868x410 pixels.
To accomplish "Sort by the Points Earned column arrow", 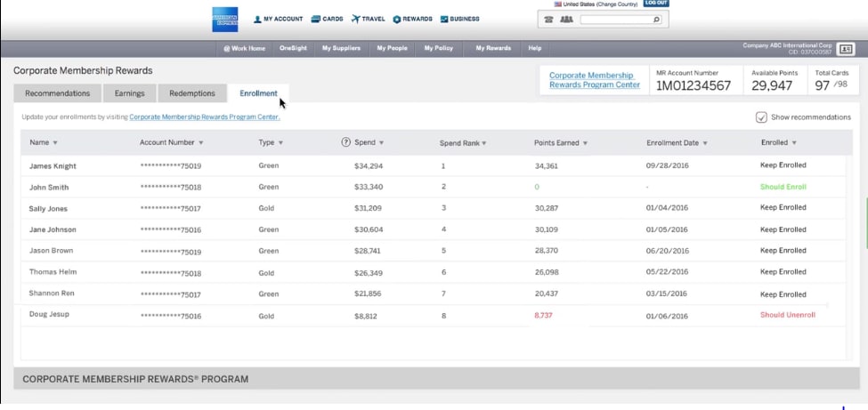I will [585, 143].
